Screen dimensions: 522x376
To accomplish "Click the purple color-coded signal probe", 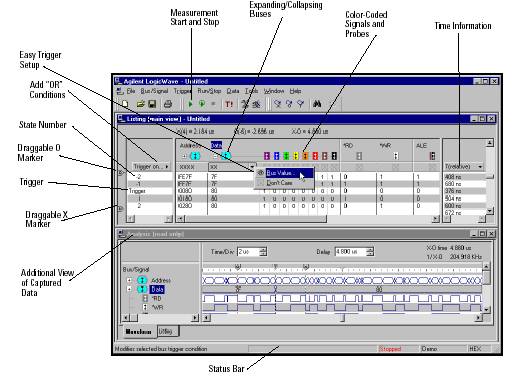I will tap(267, 156).
